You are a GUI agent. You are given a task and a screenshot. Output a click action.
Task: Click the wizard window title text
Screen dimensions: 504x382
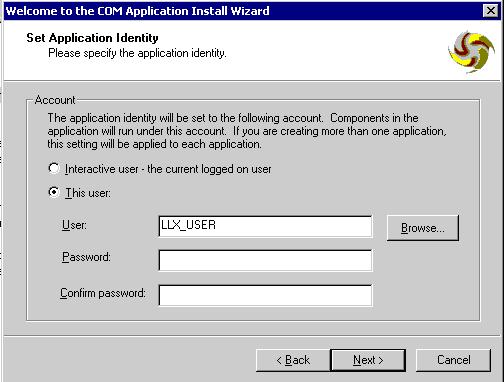[x=137, y=11]
